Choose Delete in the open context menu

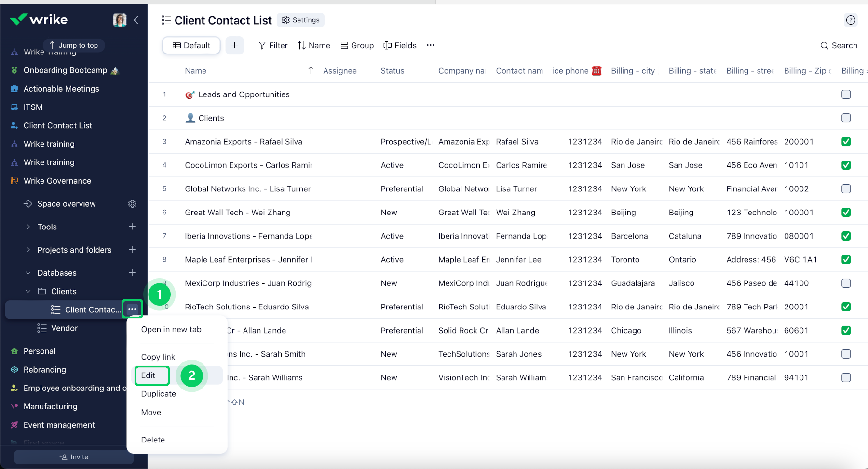(153, 439)
